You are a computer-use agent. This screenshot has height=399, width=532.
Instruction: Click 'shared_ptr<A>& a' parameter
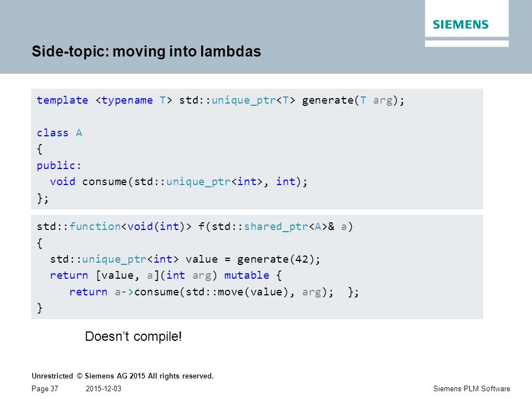click(x=295, y=226)
